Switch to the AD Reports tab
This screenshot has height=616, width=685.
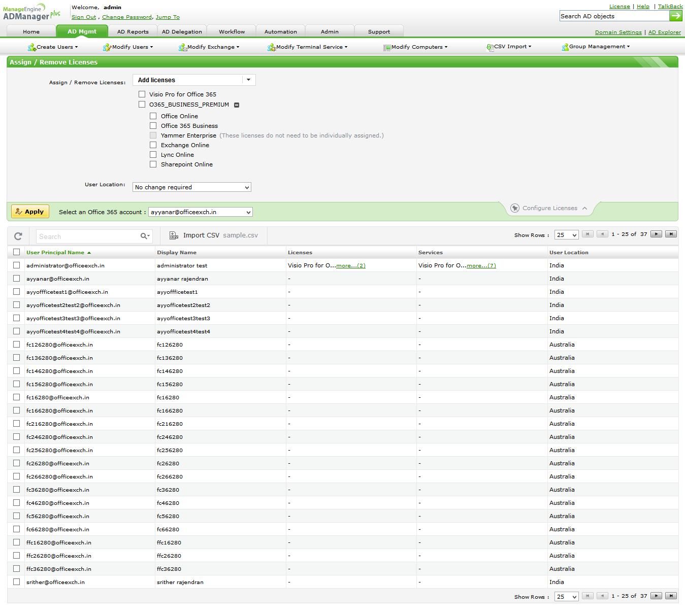pos(133,31)
